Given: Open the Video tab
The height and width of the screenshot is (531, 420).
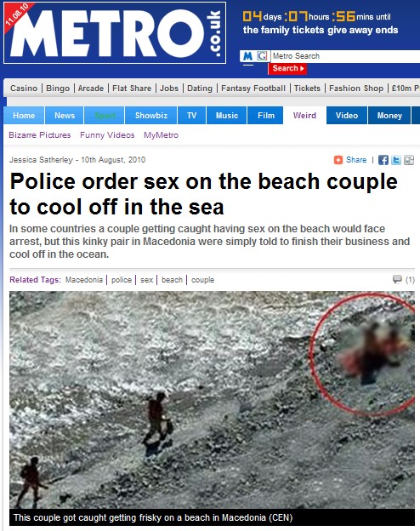Looking at the screenshot, I should click(x=347, y=116).
